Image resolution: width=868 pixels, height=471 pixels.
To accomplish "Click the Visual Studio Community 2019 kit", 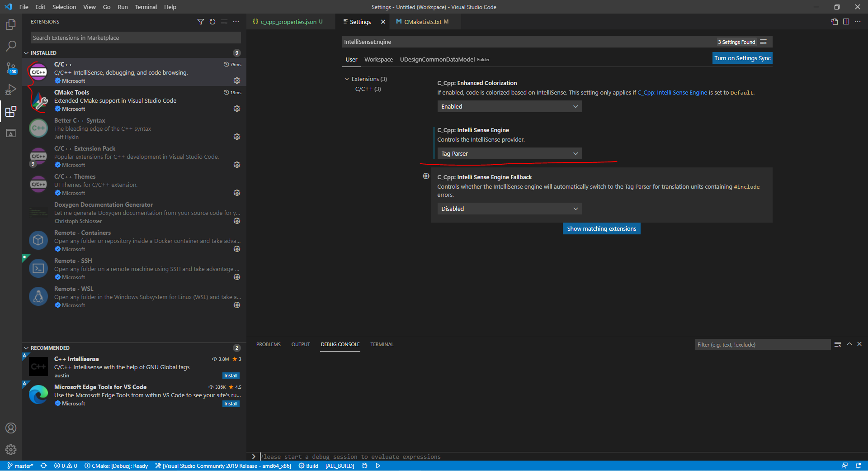I will click(223, 466).
